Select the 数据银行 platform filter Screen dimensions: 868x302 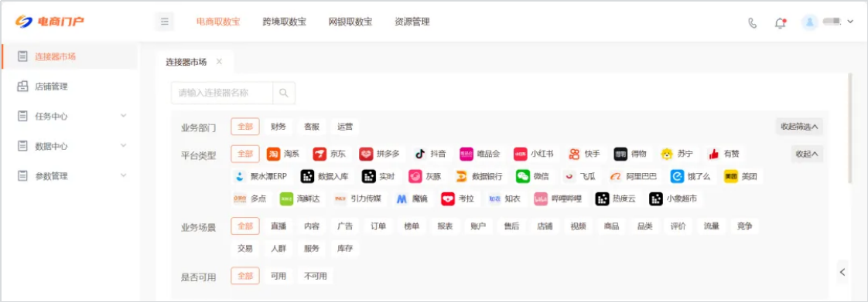480,176
